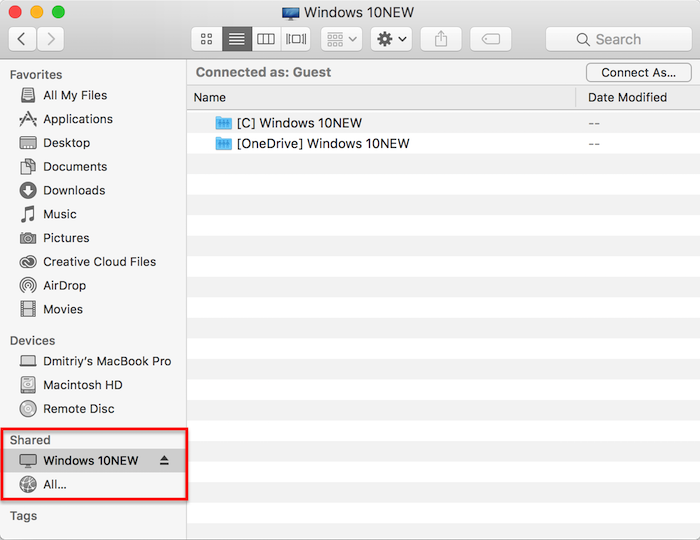Go back with the left arrow button
The height and width of the screenshot is (540, 700).
click(22, 39)
